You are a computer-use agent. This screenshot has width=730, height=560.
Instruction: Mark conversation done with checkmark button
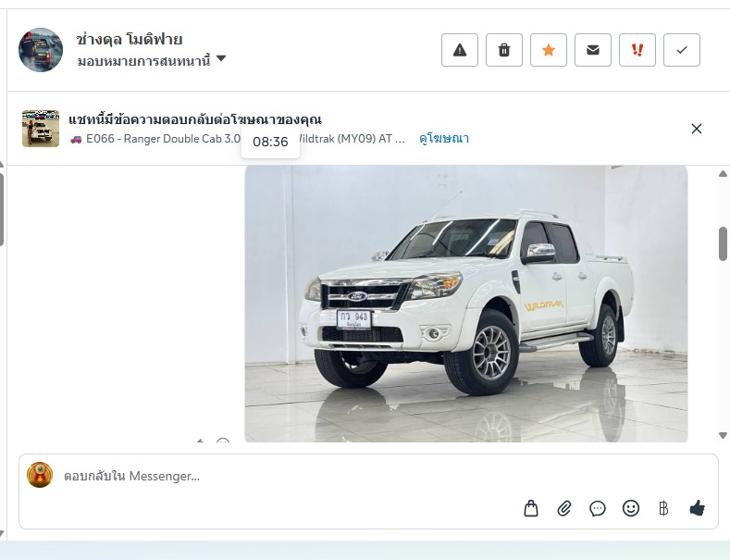[682, 50]
